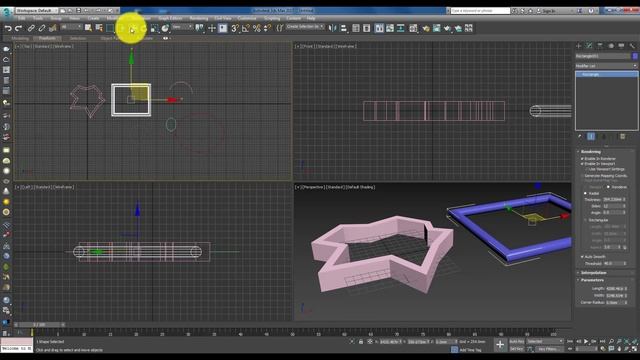Switch to the Utilities command panel tab
The height and width of the screenshot is (360, 640).
(x=632, y=46)
